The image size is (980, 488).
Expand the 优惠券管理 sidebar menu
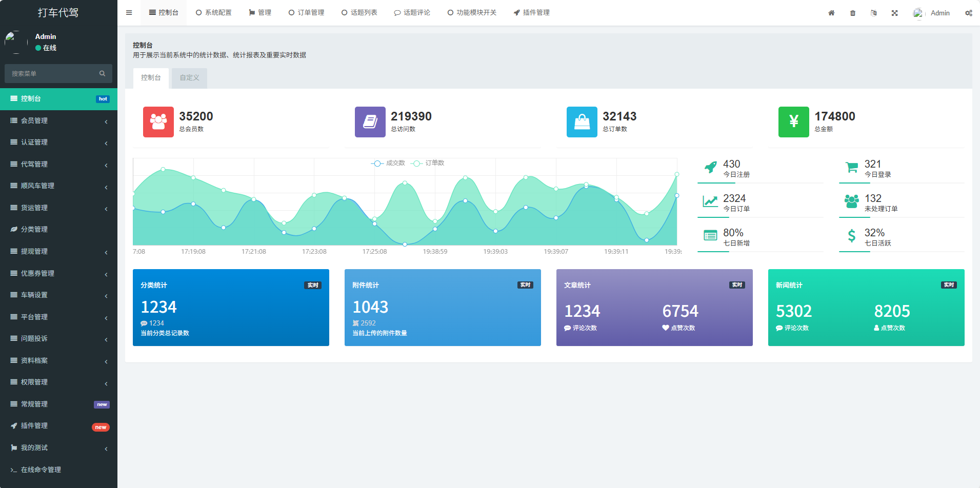[58, 273]
